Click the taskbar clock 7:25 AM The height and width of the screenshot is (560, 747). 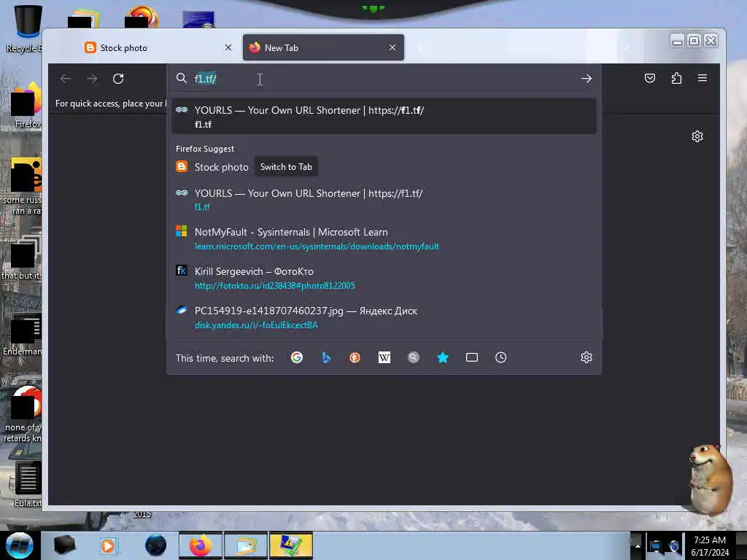click(x=710, y=546)
